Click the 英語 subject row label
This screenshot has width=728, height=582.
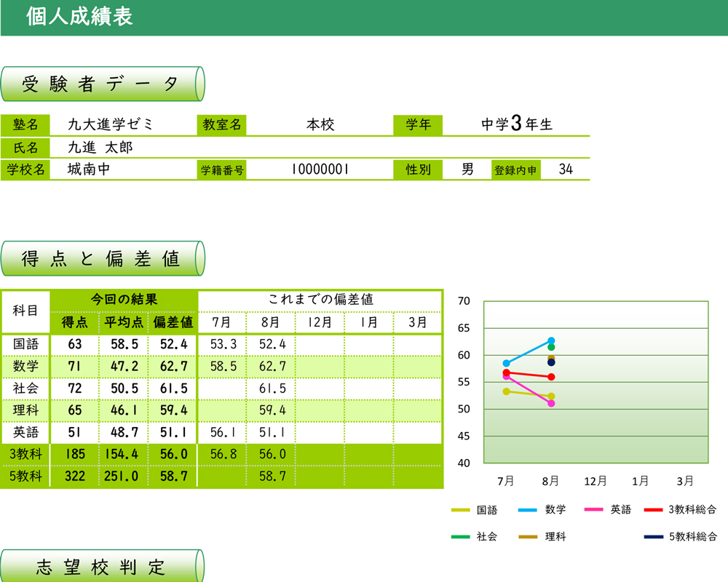click(25, 433)
